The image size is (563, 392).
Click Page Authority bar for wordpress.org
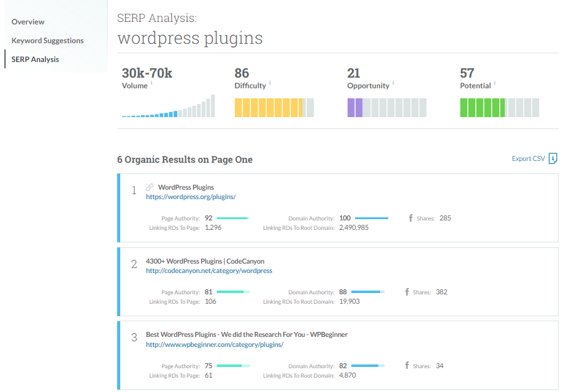click(x=234, y=219)
